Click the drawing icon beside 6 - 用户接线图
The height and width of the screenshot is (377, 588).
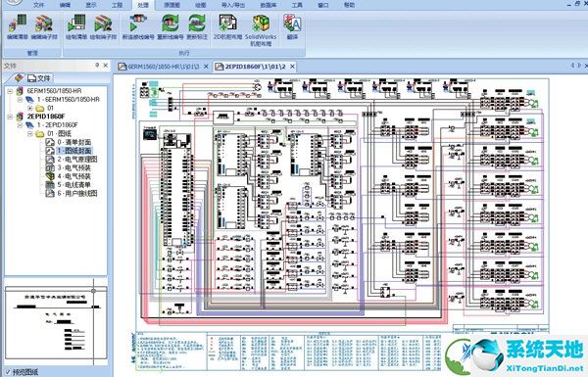click(50, 193)
